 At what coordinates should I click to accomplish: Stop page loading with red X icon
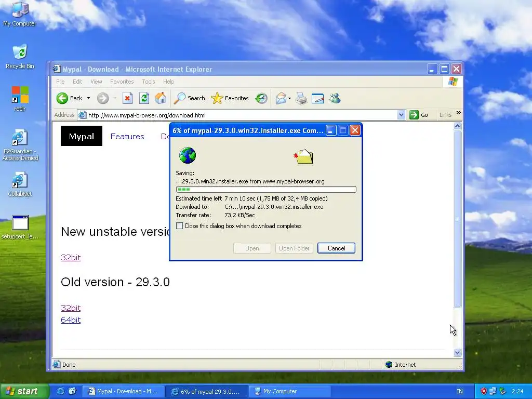tap(127, 98)
